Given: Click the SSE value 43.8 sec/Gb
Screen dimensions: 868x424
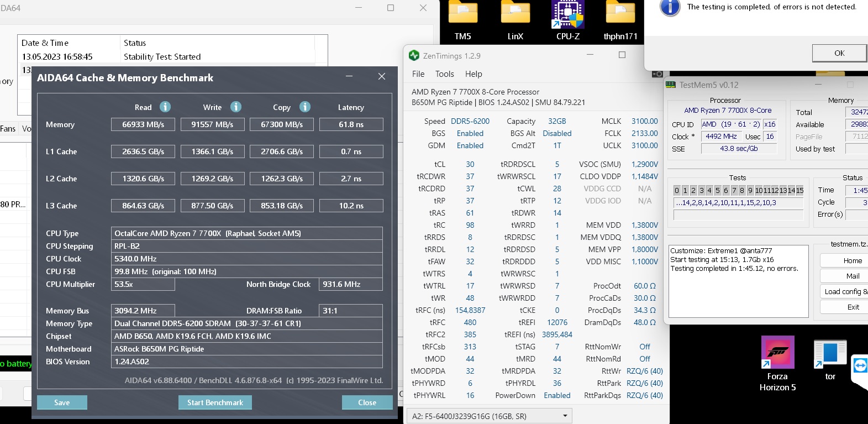Looking at the screenshot, I should click(x=739, y=149).
